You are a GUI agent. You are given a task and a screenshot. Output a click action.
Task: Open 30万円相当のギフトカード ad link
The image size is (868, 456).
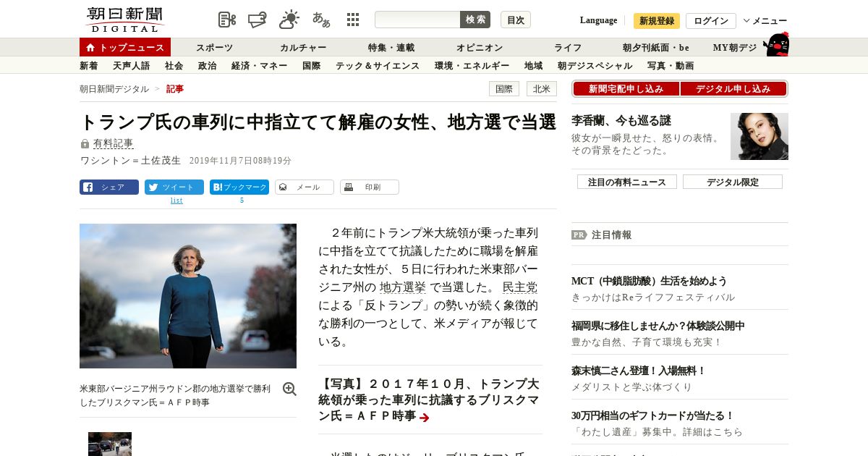pos(652,415)
